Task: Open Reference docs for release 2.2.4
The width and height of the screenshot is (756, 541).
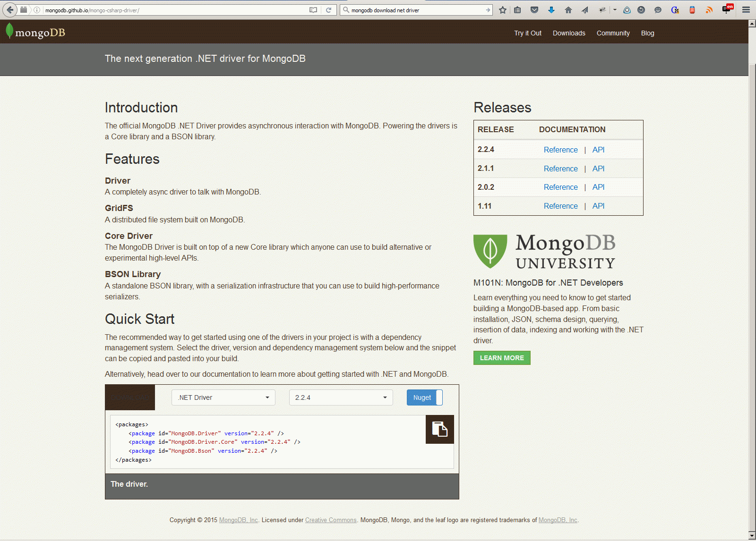Action: 560,150
